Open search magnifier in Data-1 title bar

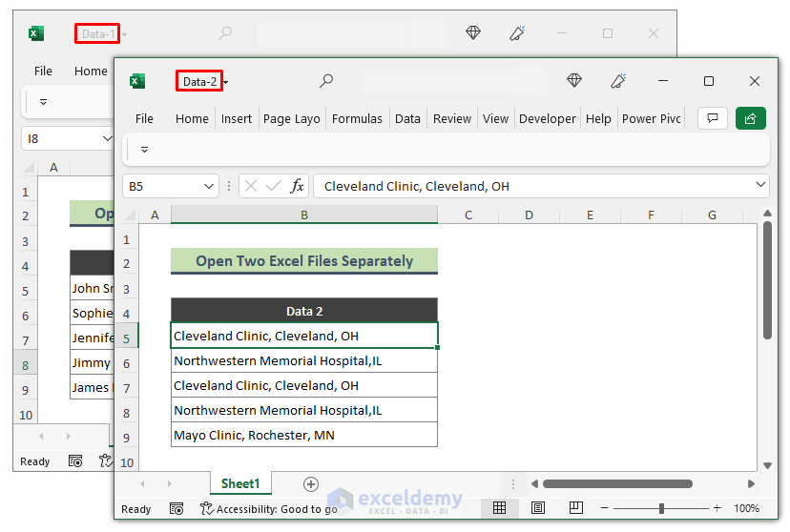[225, 33]
